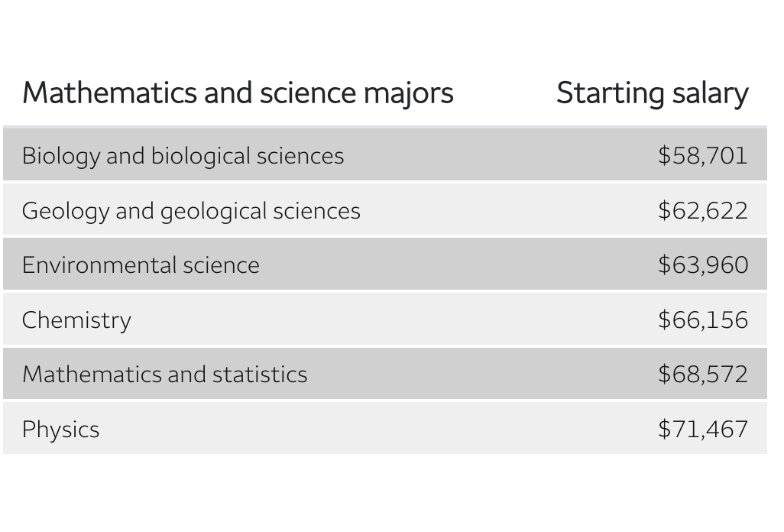Click the Starting salary column header
Viewport: 784px width, 532px height.
653,93
